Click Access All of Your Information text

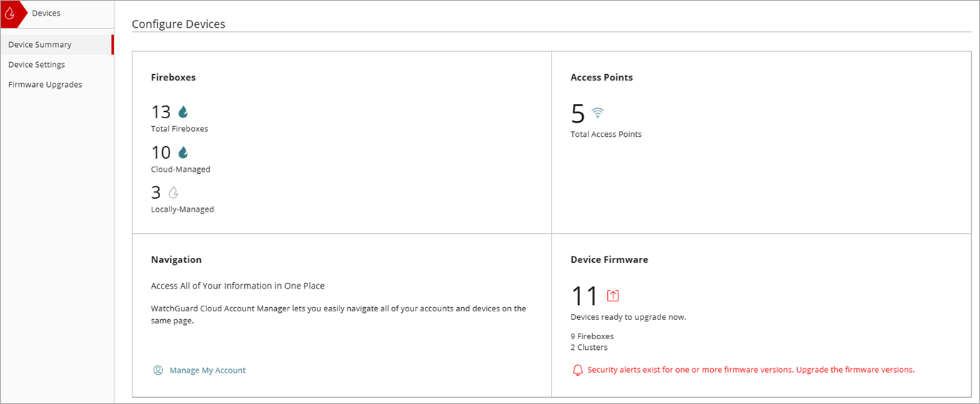[238, 286]
